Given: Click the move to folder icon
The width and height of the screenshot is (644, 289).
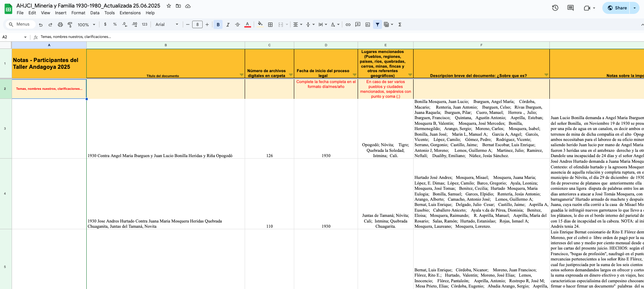Looking at the screenshot, I should pyautogui.click(x=178, y=6).
